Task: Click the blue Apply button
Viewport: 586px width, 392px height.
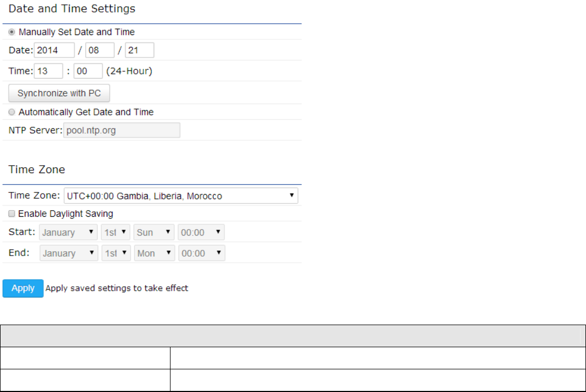Action: pos(23,288)
